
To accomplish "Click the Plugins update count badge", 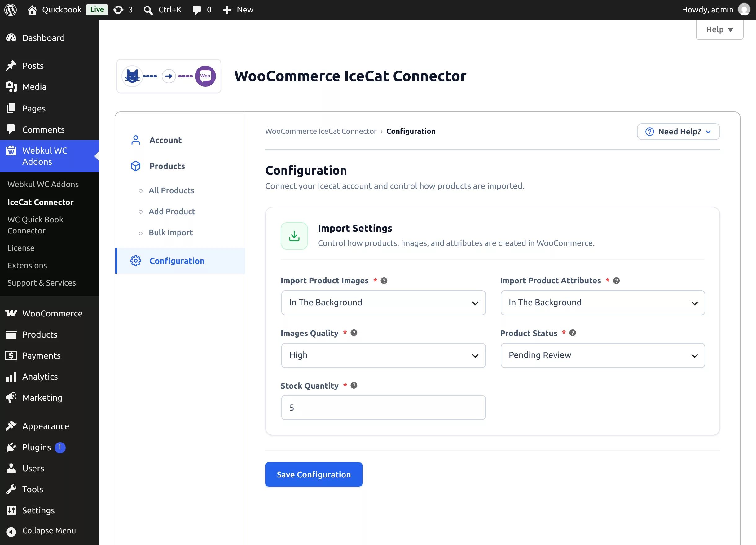I will (60, 447).
